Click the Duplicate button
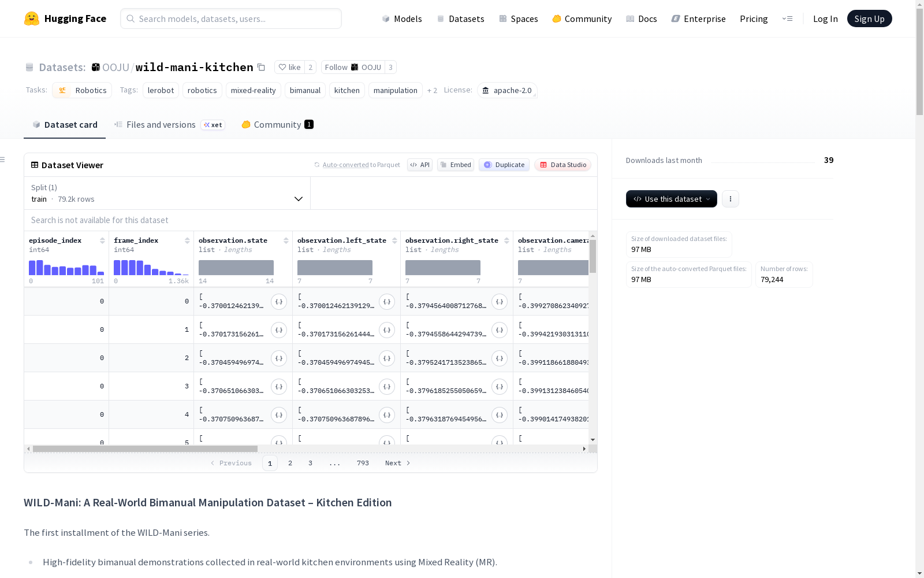Viewport: 924px width, 578px height. click(504, 165)
